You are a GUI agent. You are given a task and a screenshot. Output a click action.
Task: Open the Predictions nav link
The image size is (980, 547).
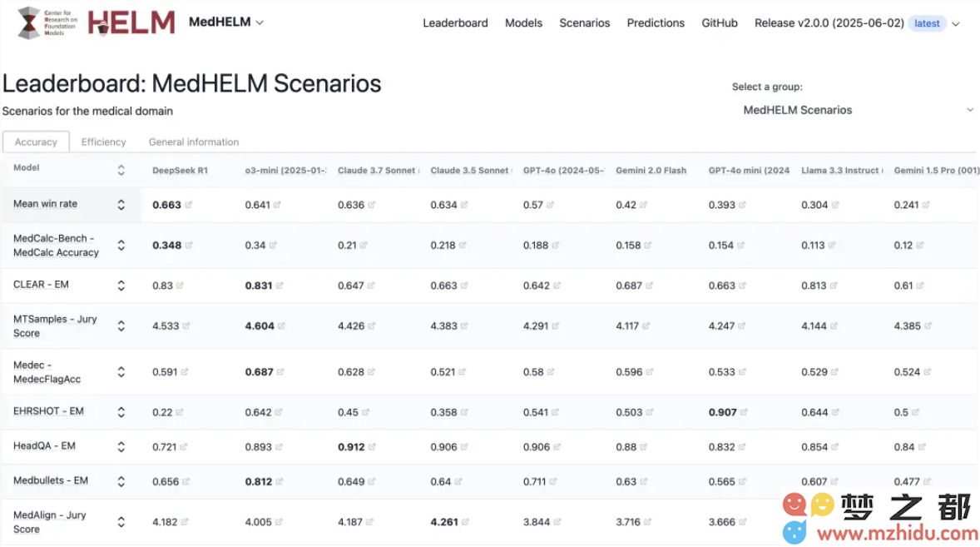coord(656,23)
